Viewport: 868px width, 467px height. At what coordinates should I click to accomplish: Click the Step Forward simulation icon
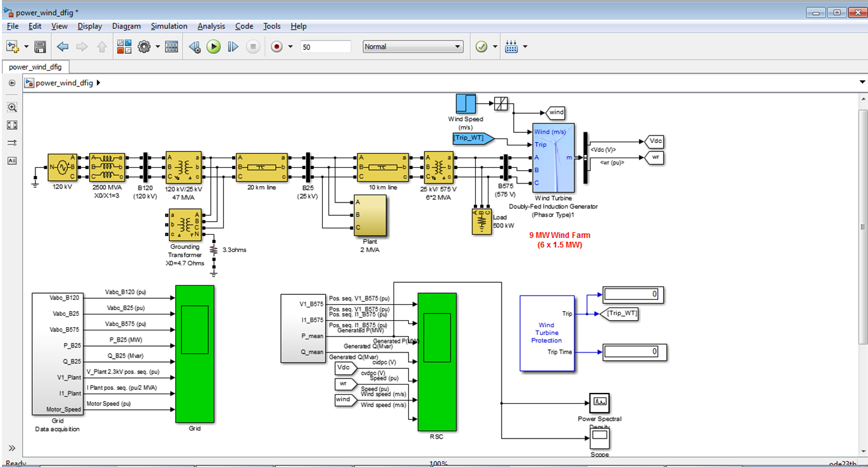coord(233,47)
